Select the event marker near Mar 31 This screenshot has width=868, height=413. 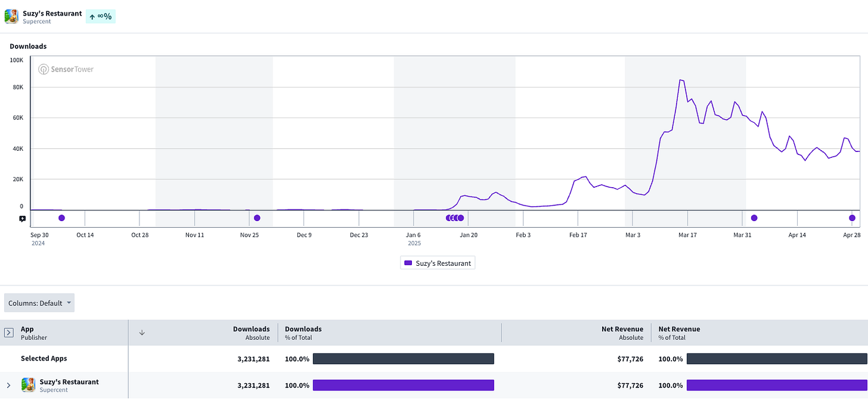[x=754, y=218]
